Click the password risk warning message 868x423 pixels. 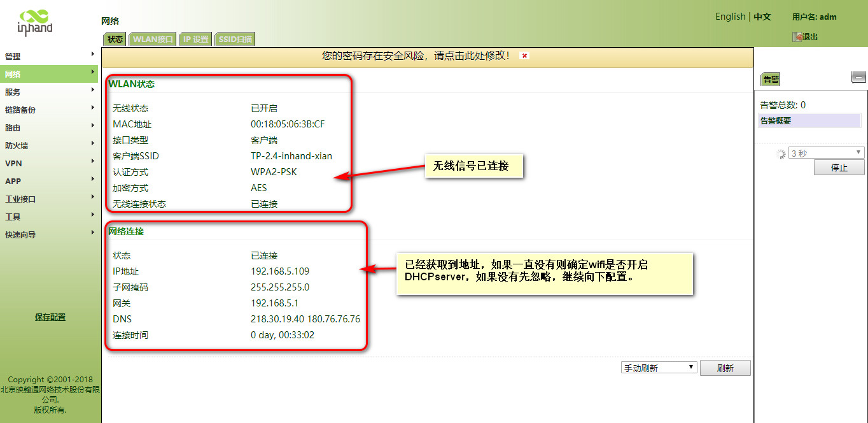pos(416,56)
